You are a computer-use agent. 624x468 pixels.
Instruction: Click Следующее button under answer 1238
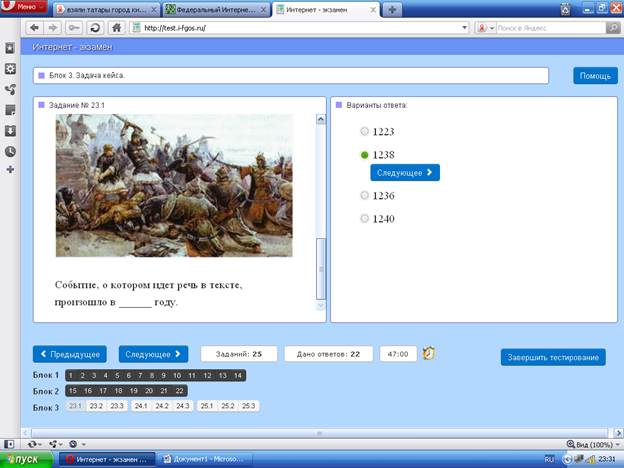click(x=405, y=173)
